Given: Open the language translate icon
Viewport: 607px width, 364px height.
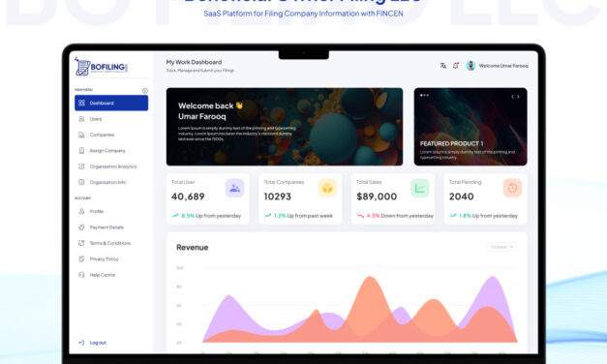Looking at the screenshot, I should click(443, 66).
